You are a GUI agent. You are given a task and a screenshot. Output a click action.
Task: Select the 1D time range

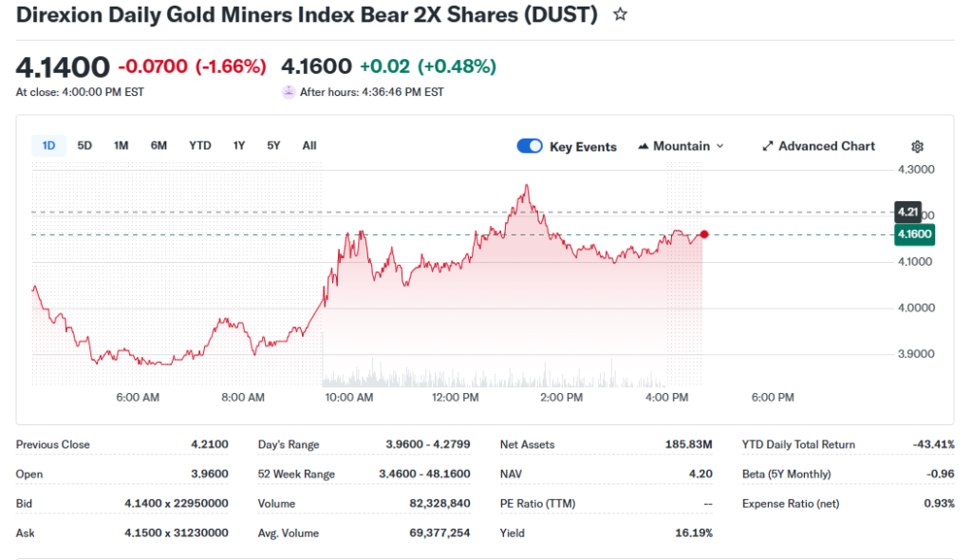[x=48, y=145]
